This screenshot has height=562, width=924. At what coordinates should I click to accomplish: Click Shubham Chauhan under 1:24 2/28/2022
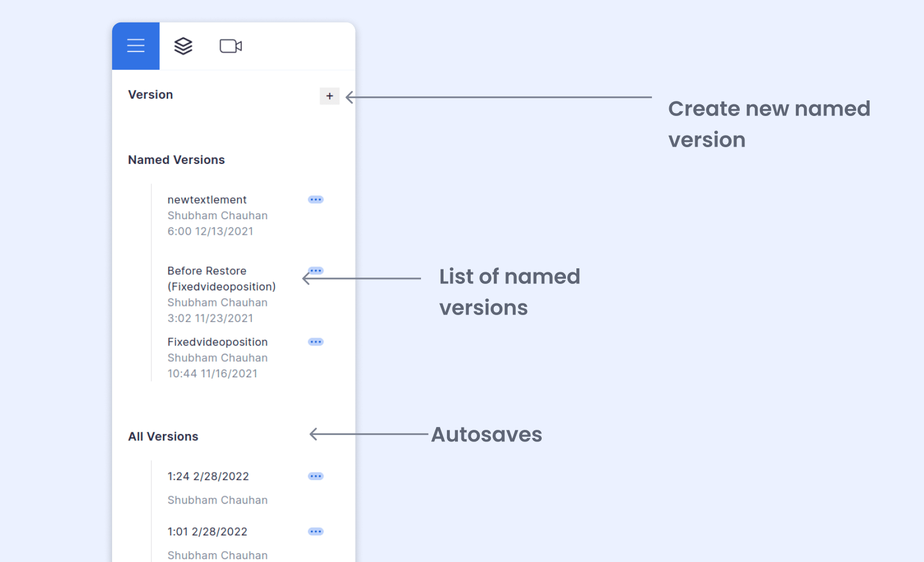(x=217, y=500)
